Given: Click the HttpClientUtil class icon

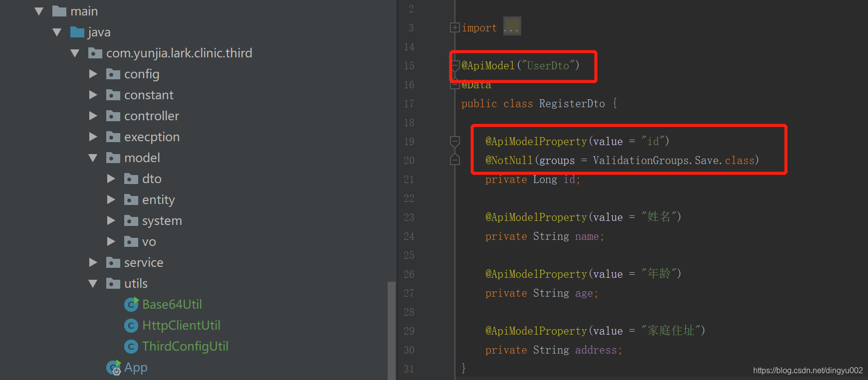Looking at the screenshot, I should pos(131,325).
